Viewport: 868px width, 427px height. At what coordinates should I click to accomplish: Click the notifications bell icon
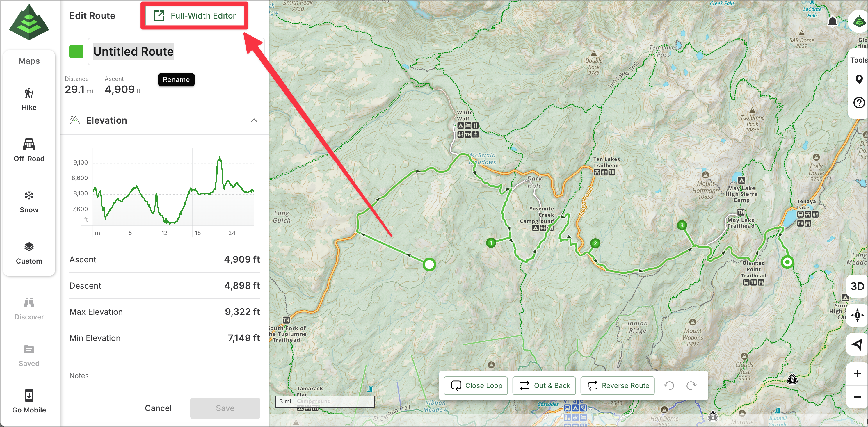pyautogui.click(x=832, y=22)
